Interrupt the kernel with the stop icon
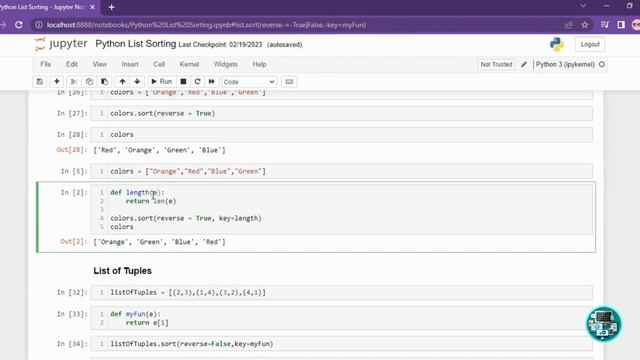Viewport: 640px width, 360px height. (x=183, y=82)
